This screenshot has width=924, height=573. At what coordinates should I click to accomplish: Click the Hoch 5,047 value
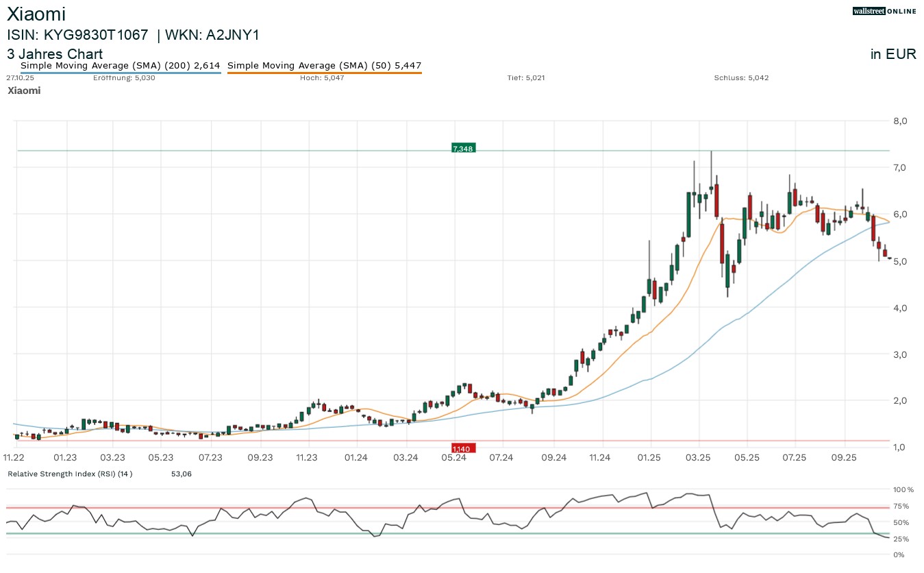pyautogui.click(x=322, y=77)
